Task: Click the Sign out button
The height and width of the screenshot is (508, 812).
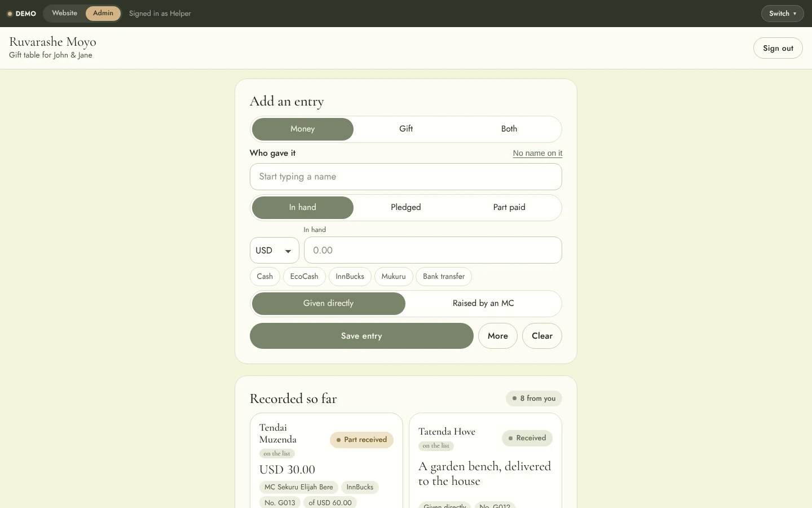Action: pyautogui.click(x=778, y=48)
